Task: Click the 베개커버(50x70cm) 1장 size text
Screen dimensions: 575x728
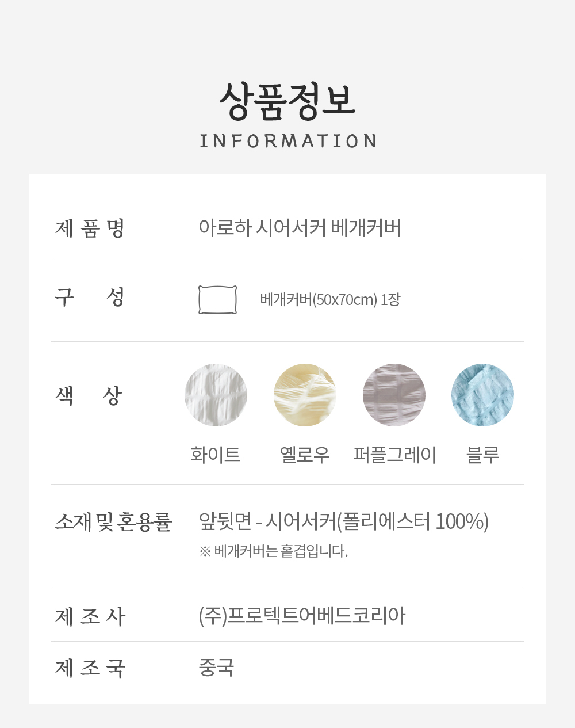Action: point(330,300)
